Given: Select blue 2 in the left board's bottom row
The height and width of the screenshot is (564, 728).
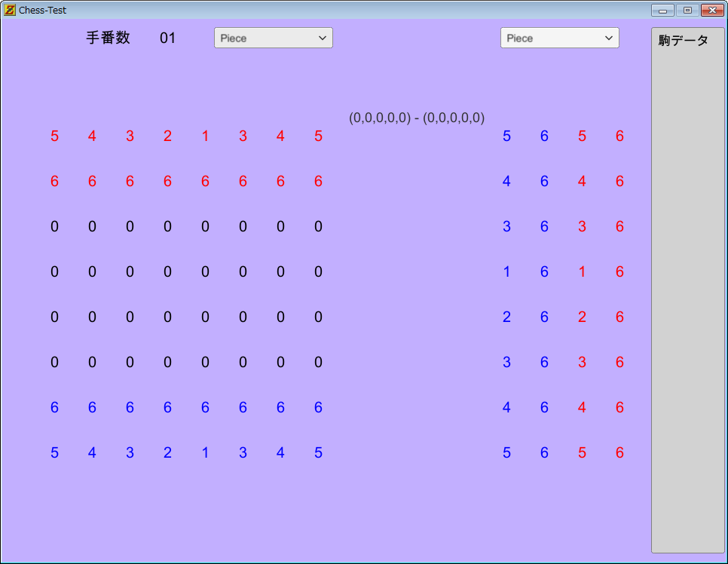Looking at the screenshot, I should [x=167, y=452].
